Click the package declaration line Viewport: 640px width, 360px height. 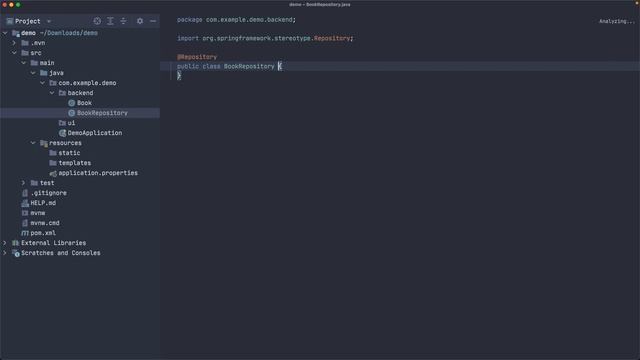tap(236, 20)
